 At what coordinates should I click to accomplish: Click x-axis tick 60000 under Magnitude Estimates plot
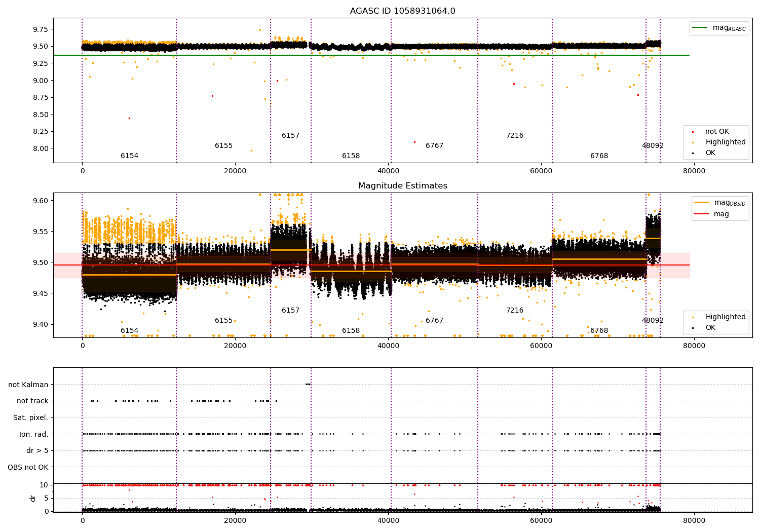click(541, 346)
